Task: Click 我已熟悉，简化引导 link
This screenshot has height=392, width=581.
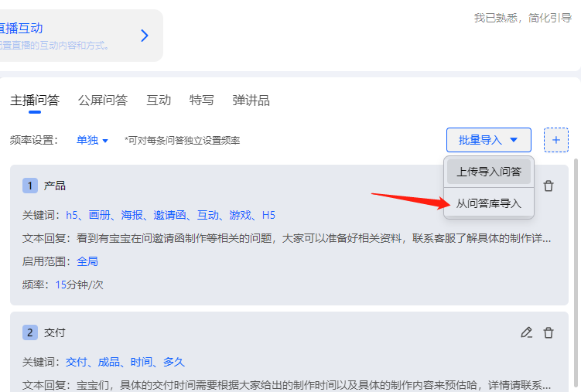Action: coord(523,18)
